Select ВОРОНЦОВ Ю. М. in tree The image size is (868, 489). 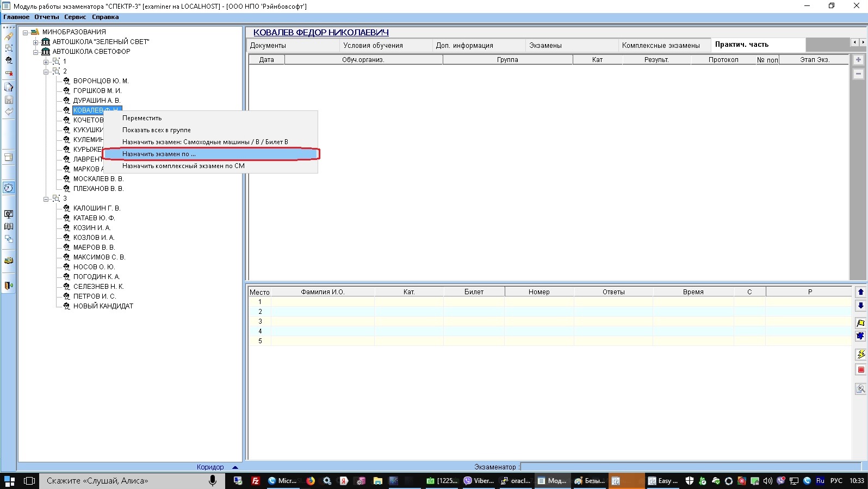pos(101,81)
